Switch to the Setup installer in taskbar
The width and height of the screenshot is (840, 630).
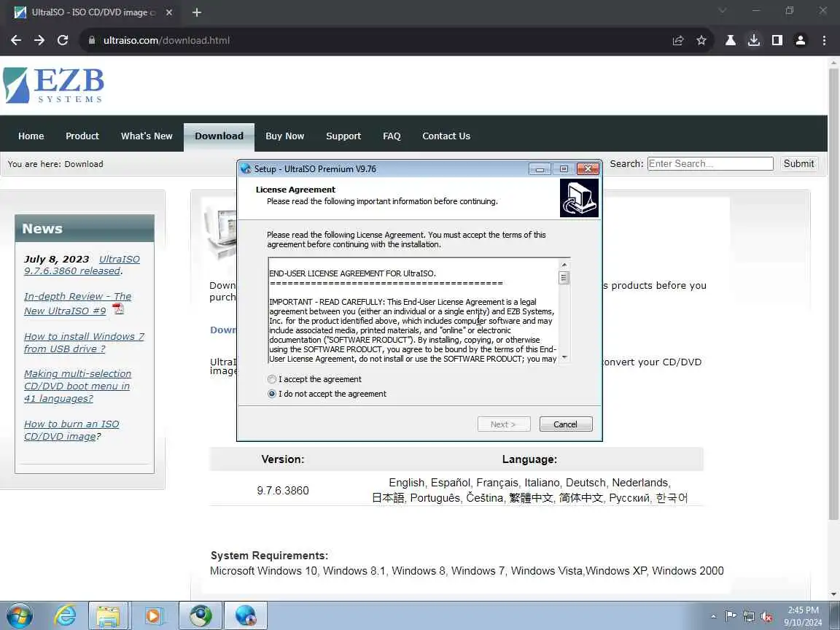click(x=245, y=615)
